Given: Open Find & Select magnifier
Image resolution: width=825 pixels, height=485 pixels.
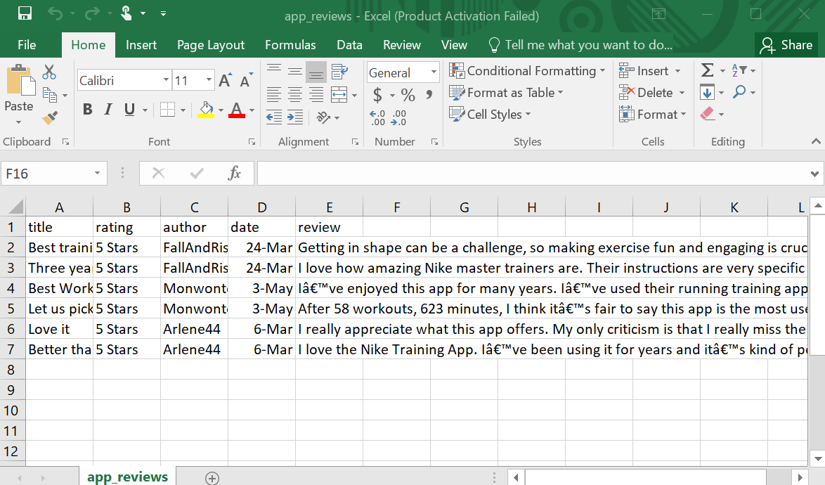Looking at the screenshot, I should [739, 92].
